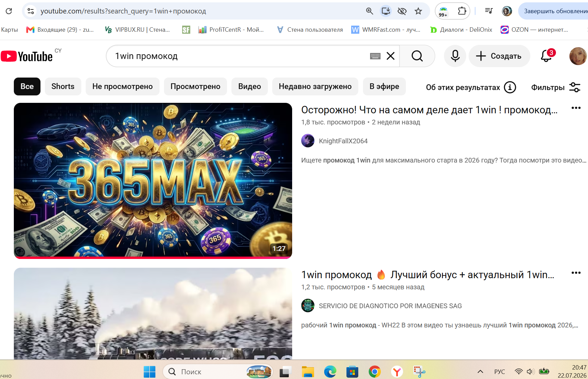Select the Видео filter chip
This screenshot has height=379, width=588.
250,87
